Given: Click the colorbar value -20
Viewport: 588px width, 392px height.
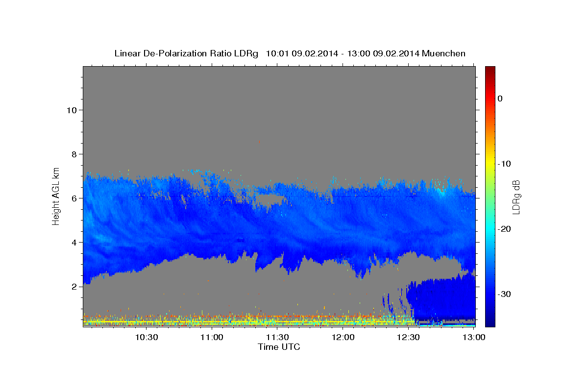Looking at the screenshot, I should click(x=504, y=229).
